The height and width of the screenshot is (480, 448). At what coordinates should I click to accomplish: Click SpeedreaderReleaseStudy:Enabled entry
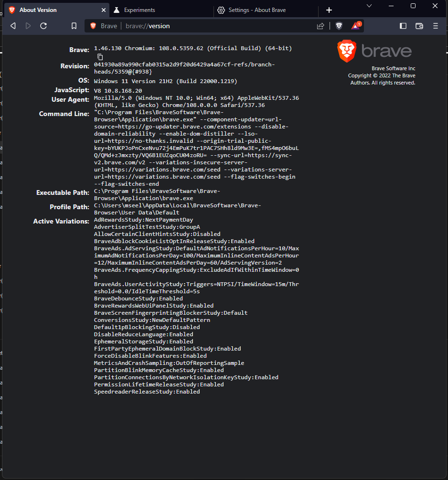(147, 392)
